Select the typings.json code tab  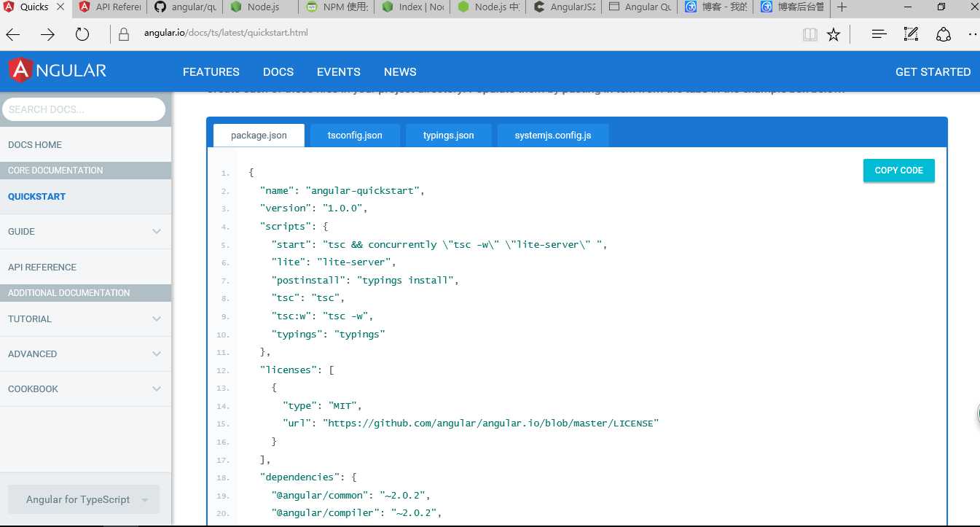click(449, 136)
